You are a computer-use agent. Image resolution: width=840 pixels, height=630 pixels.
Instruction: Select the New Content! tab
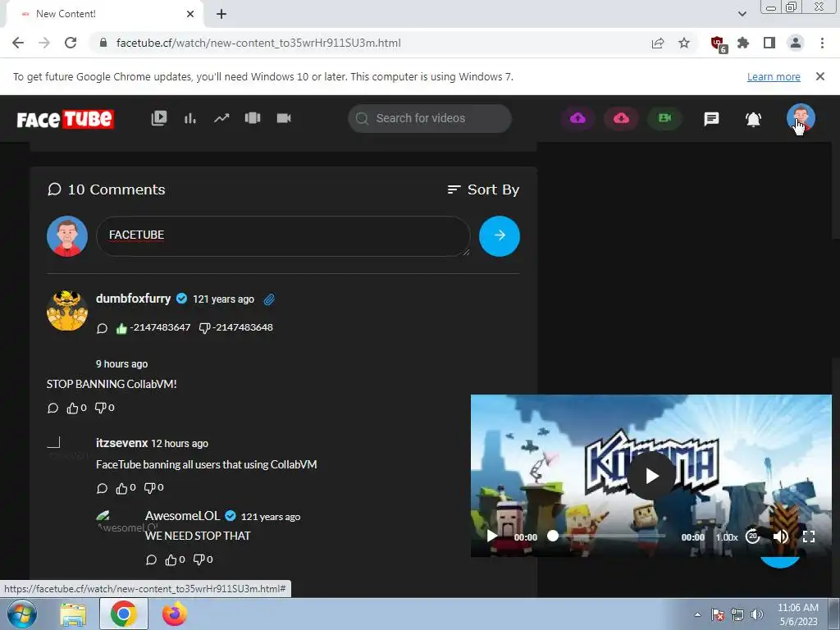pyautogui.click(x=104, y=14)
